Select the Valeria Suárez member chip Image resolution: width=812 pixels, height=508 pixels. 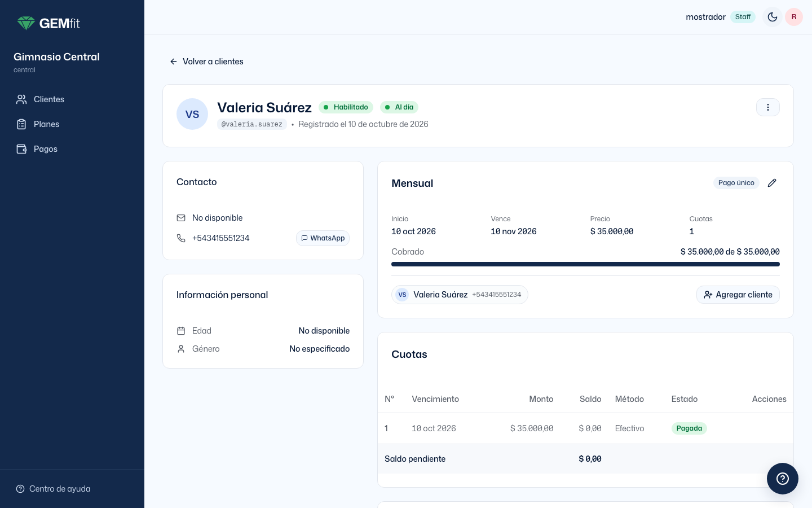(460, 295)
